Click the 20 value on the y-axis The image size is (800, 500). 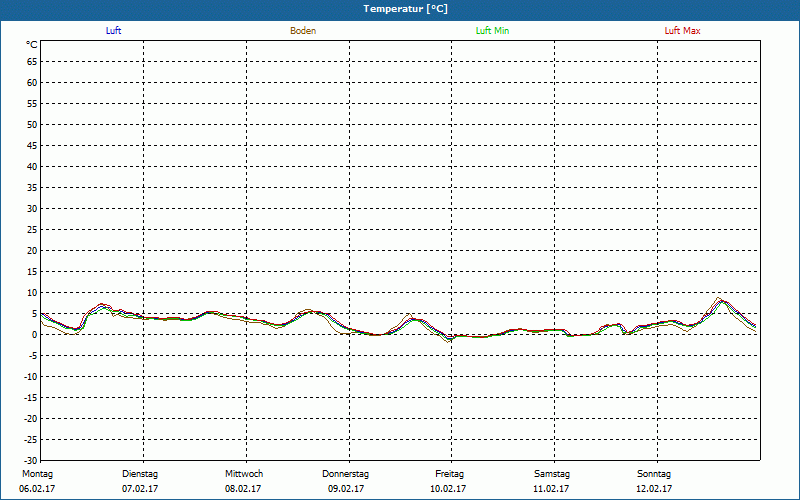pos(32,251)
